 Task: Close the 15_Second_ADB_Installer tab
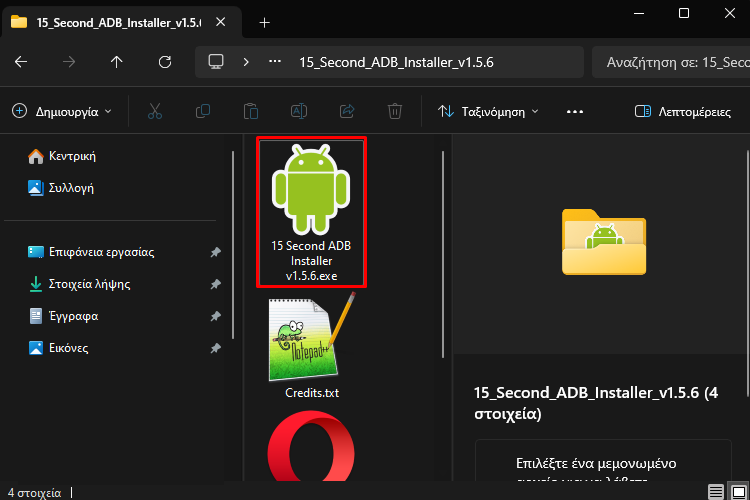(x=221, y=22)
